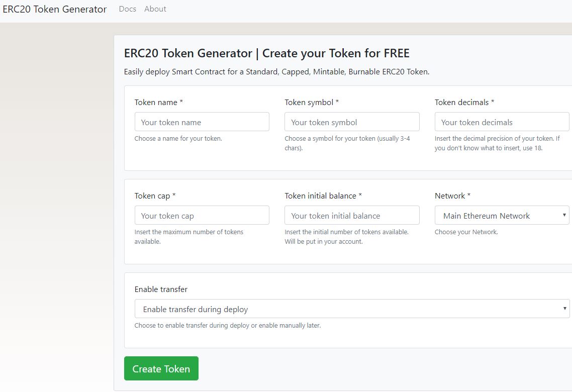Click the "Token initial balance *" label

pyautogui.click(x=323, y=196)
